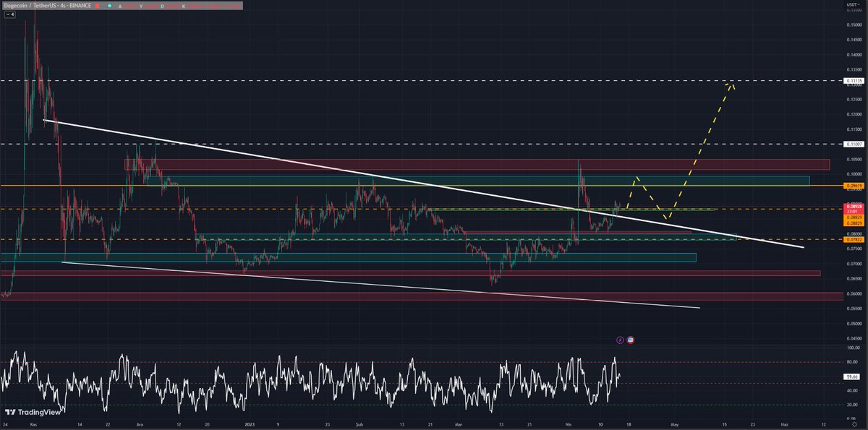Click the 20.00 level on RSI axis
868x430 pixels.
853,405
